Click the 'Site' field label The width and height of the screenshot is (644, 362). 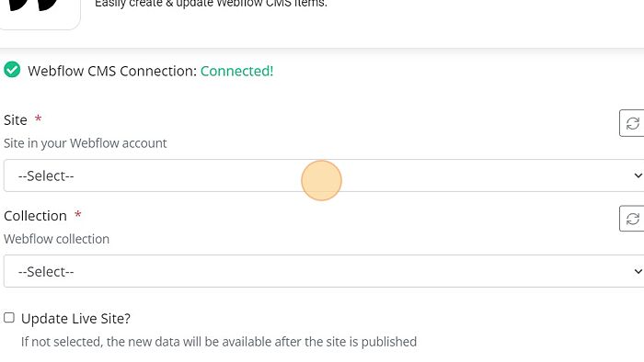click(x=16, y=120)
